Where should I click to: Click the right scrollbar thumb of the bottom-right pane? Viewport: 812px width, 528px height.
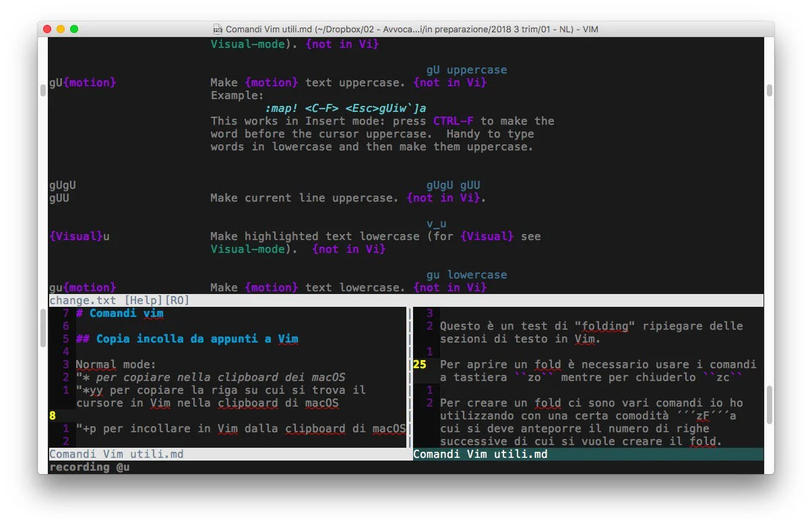769,403
